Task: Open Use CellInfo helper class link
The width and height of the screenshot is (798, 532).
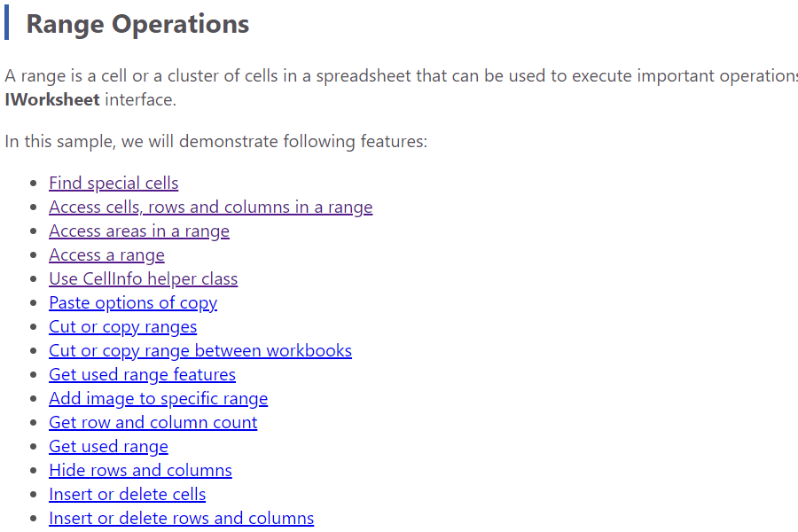Action: (143, 278)
